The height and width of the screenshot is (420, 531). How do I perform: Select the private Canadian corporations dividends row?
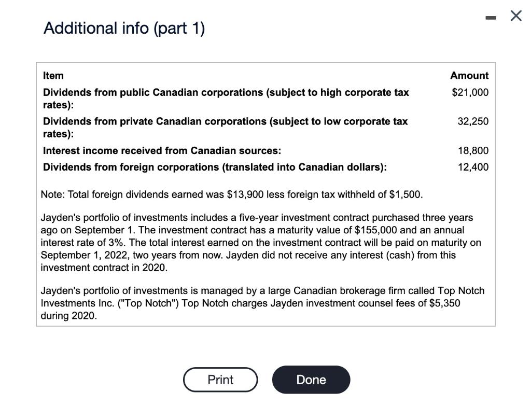(x=226, y=127)
